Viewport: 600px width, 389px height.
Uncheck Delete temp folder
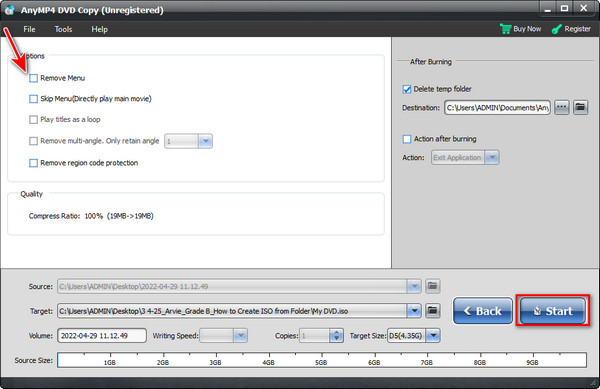coord(407,89)
